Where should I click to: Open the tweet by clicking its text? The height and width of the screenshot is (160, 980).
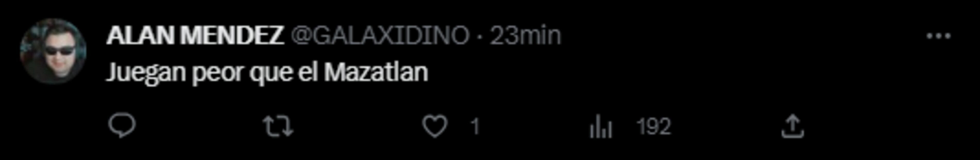(x=267, y=72)
